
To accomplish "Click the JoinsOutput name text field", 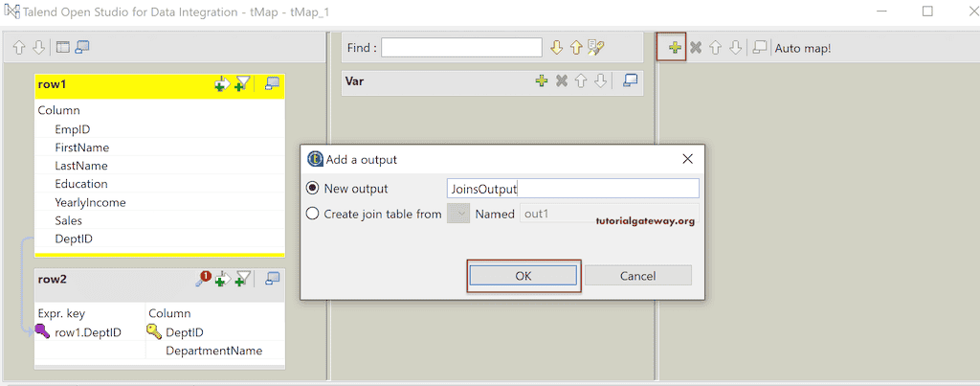I will point(572,189).
